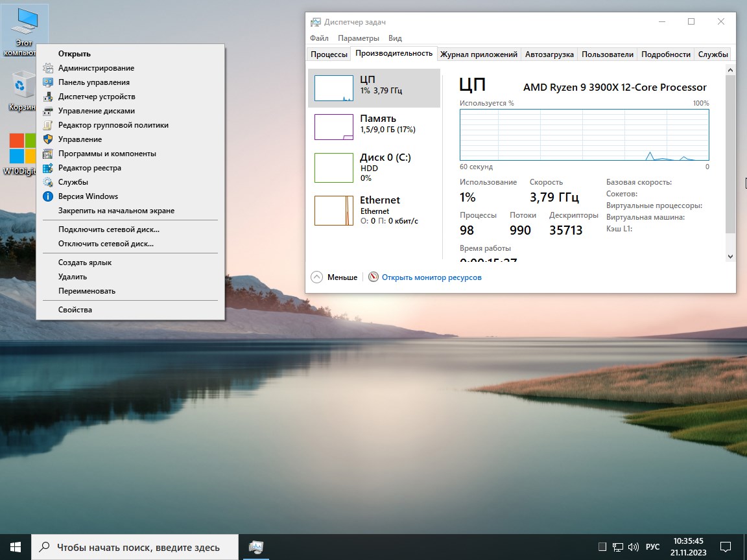Click the Programs and Components icon
Image resolution: width=747 pixels, height=560 pixels.
[47, 154]
